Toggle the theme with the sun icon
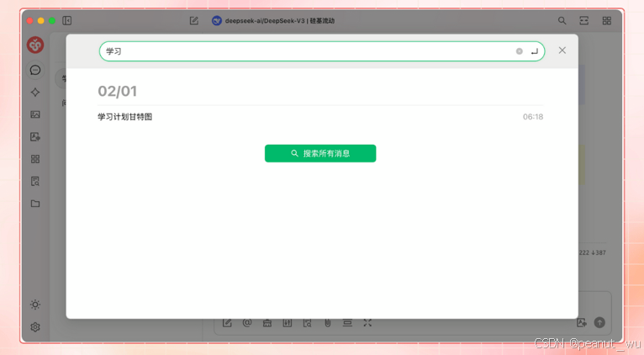Viewport: 644px width, 355px height. click(x=35, y=305)
